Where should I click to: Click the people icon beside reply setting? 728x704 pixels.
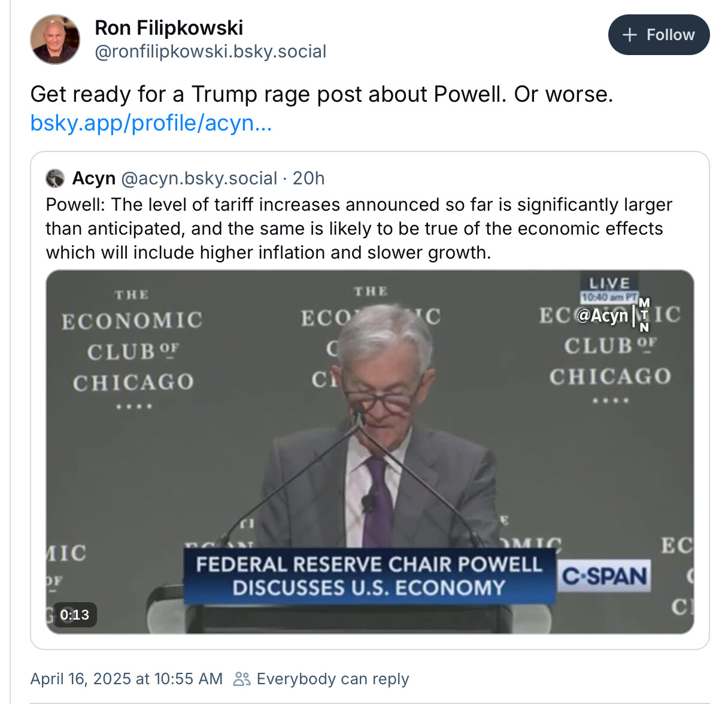click(x=242, y=679)
